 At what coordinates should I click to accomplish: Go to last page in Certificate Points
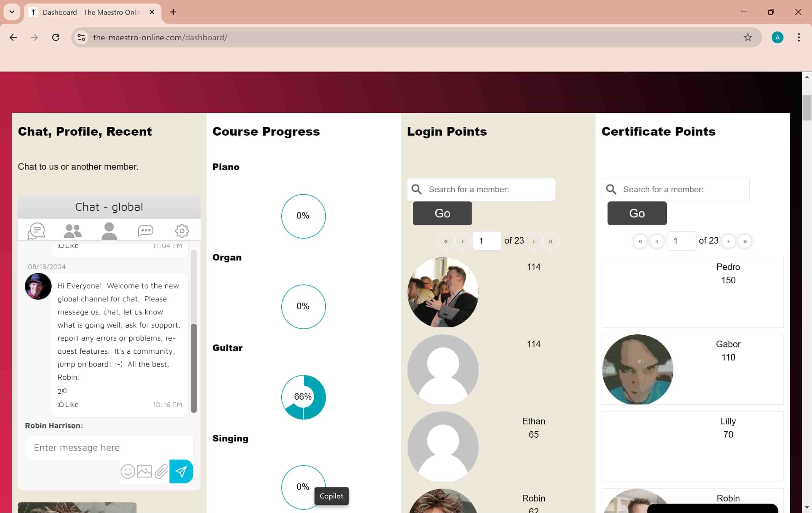coord(745,241)
